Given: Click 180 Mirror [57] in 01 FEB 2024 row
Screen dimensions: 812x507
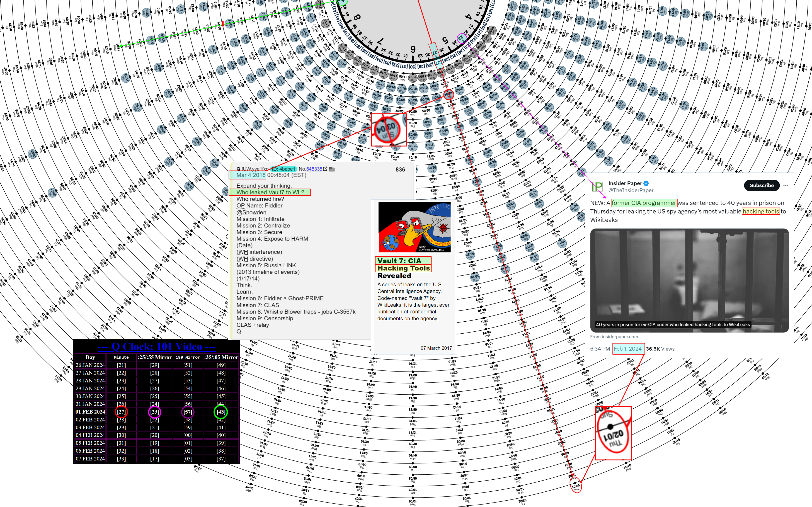Looking at the screenshot, I should point(188,412).
